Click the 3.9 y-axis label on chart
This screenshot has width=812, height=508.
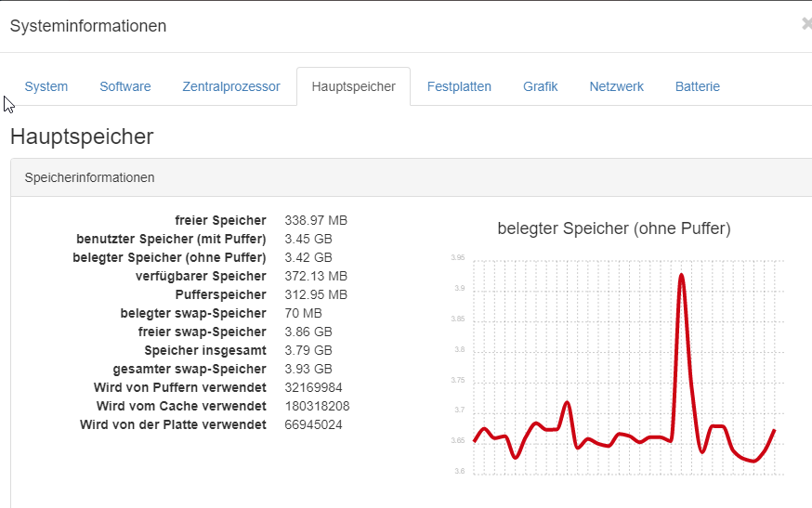coord(458,289)
